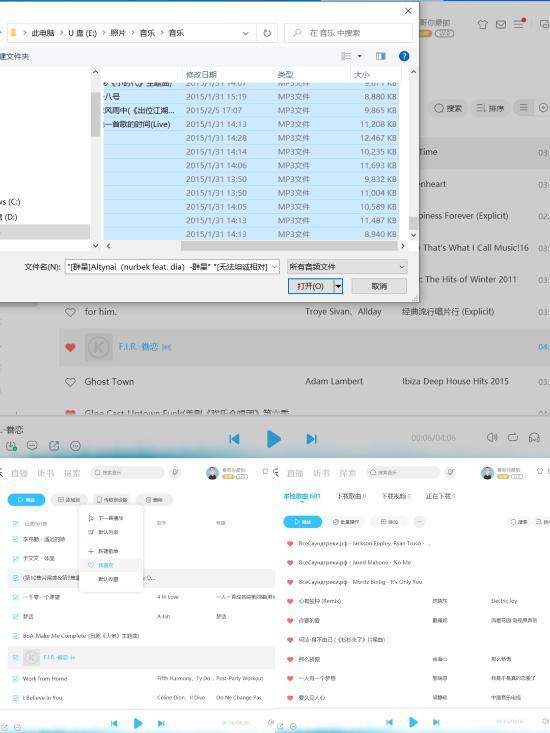Click the 取消 button
Image resolution: width=550 pixels, height=733 pixels.
click(379, 286)
